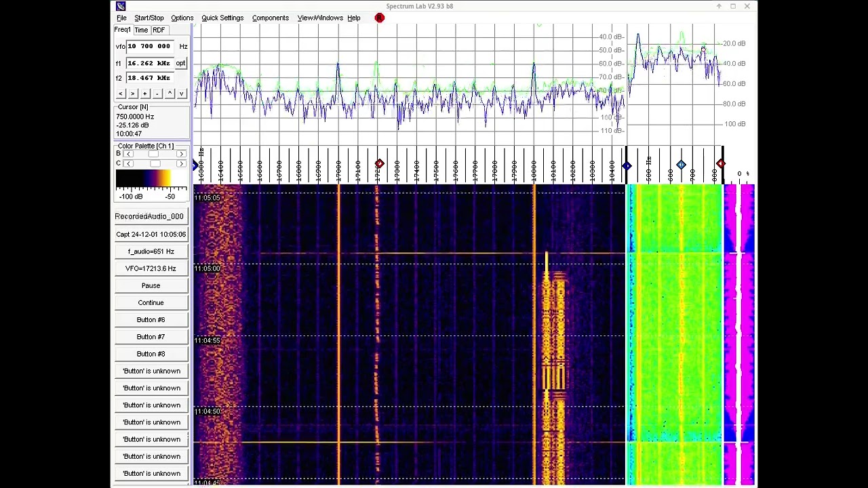This screenshot has width=868, height=488.
Task: Click the '<' frequency shift left button
Action: 120,94
